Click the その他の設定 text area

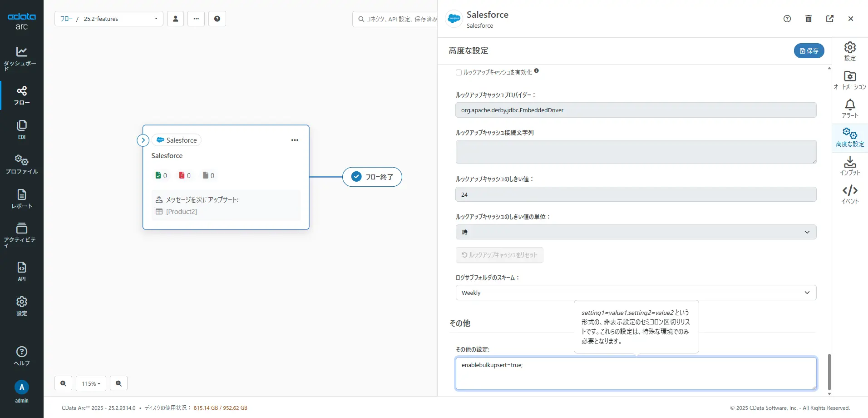(x=636, y=373)
